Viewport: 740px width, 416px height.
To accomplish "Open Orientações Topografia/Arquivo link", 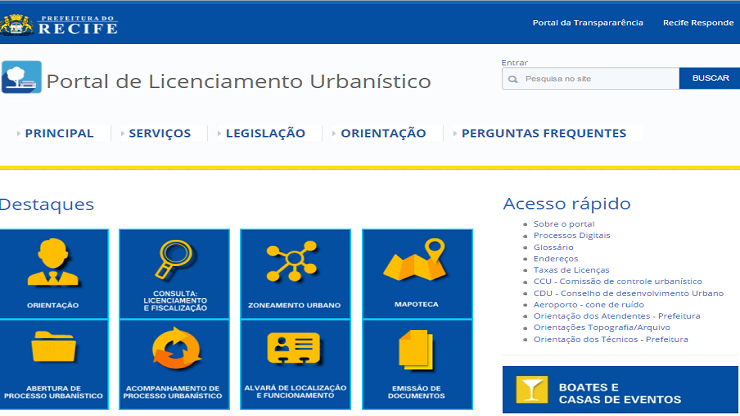I will [602, 327].
